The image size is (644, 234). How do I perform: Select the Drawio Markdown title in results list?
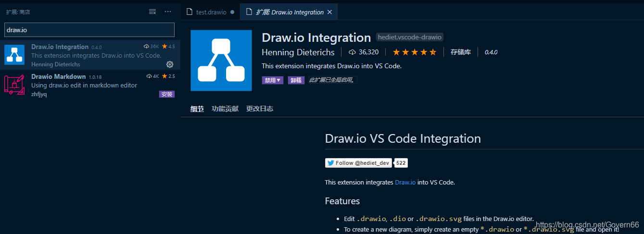click(x=58, y=76)
